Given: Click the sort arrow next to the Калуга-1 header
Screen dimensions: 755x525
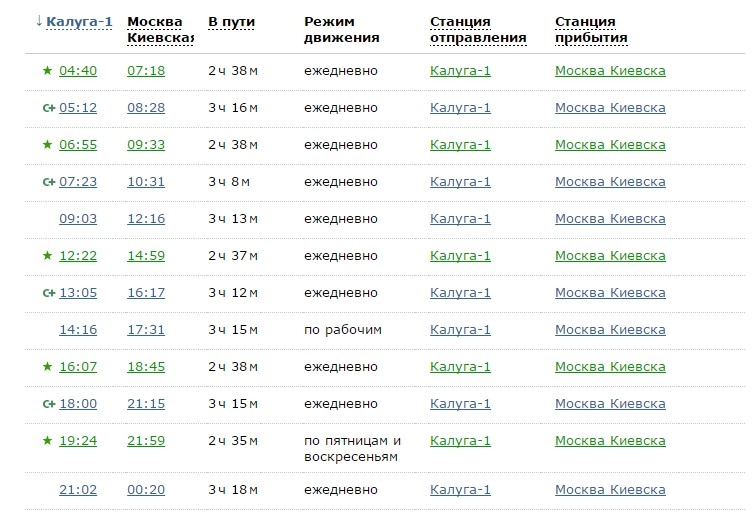Looking at the screenshot, I should 38,22.
